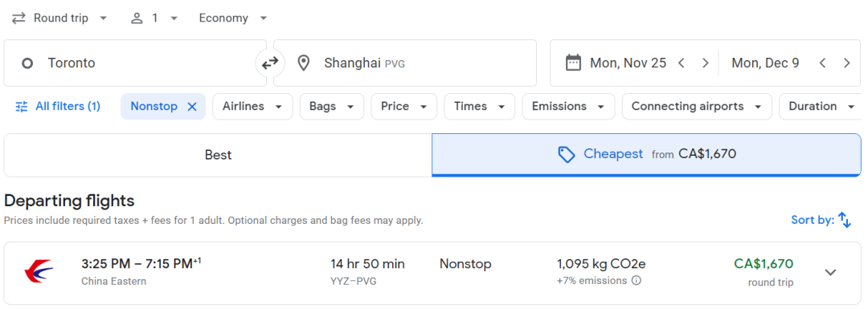Open the Round trip dropdown
Screen dimensions: 868x309
pos(59,18)
